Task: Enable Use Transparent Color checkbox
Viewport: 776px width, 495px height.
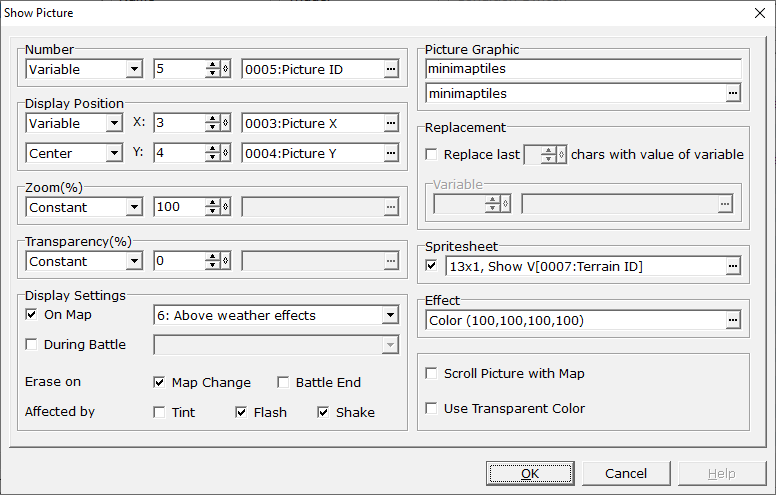Action: [x=432, y=408]
